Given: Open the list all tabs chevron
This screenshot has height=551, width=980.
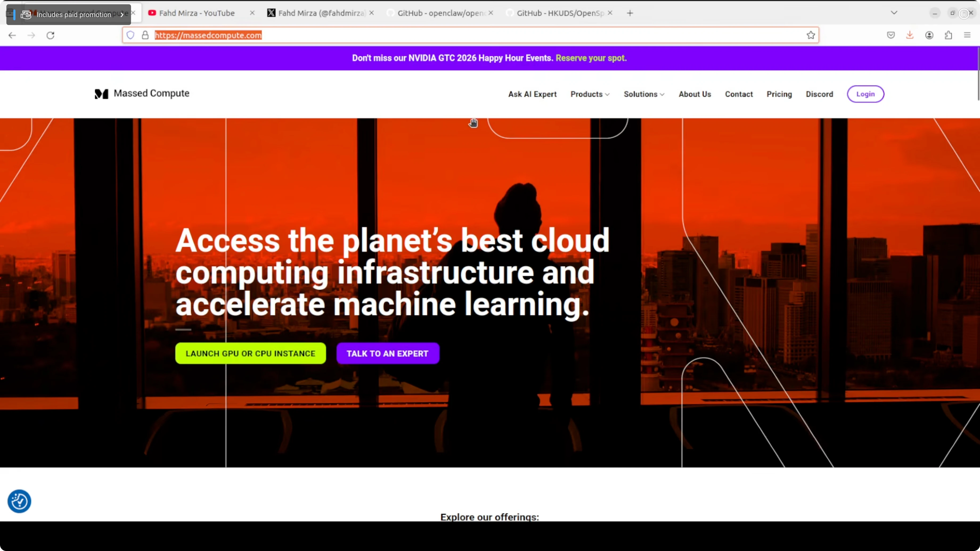Looking at the screenshot, I should tap(894, 13).
